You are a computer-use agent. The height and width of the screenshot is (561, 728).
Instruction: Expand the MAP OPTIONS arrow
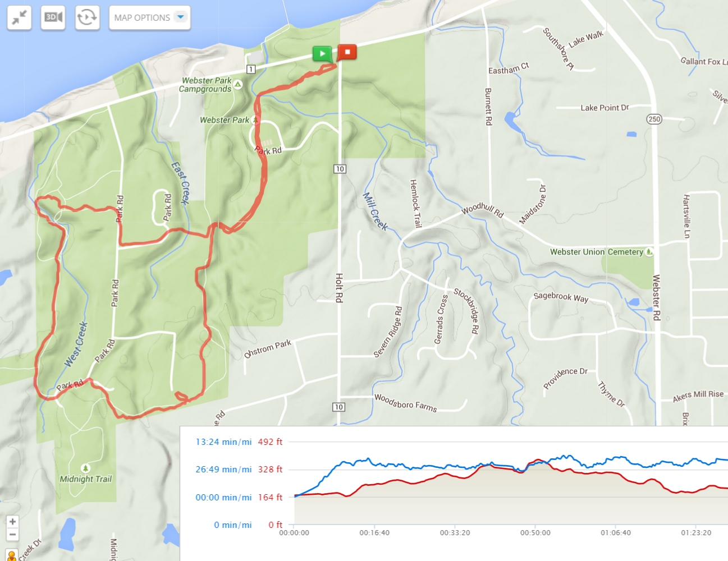[x=181, y=17]
